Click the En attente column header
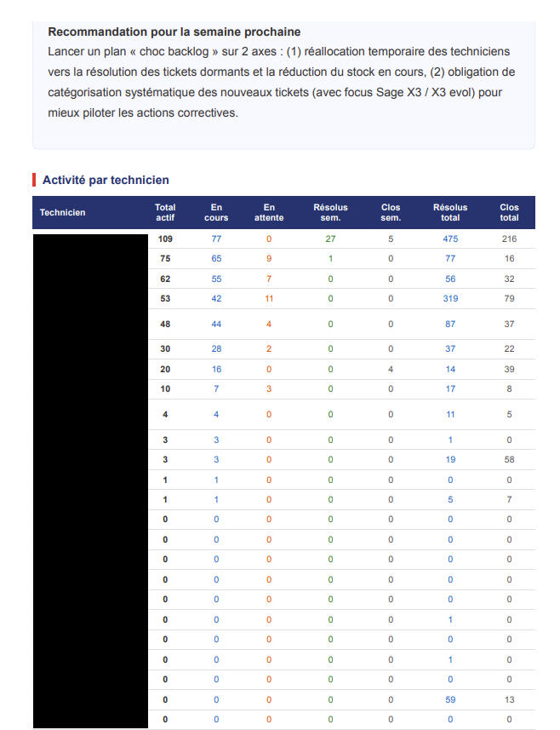Screen dimensions: 560x730 269,212
